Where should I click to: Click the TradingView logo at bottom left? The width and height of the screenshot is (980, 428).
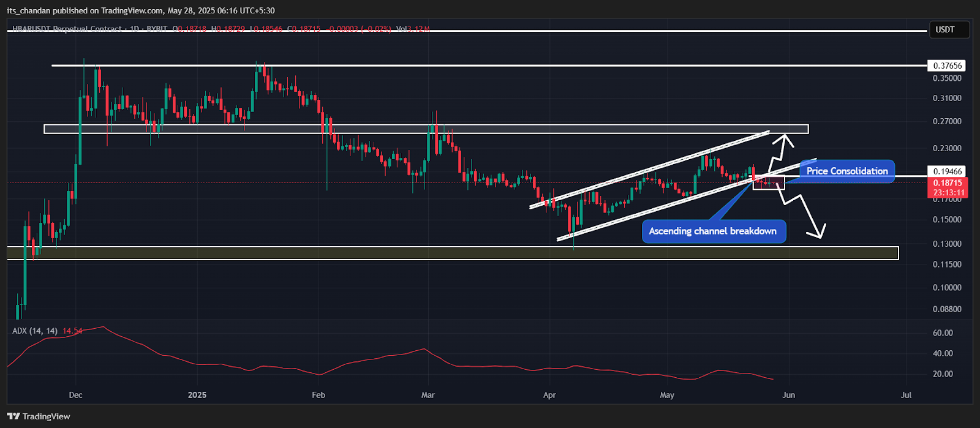39,416
